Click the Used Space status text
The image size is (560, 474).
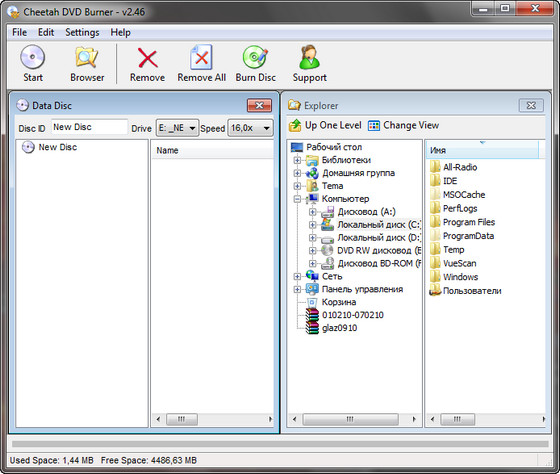(52, 460)
